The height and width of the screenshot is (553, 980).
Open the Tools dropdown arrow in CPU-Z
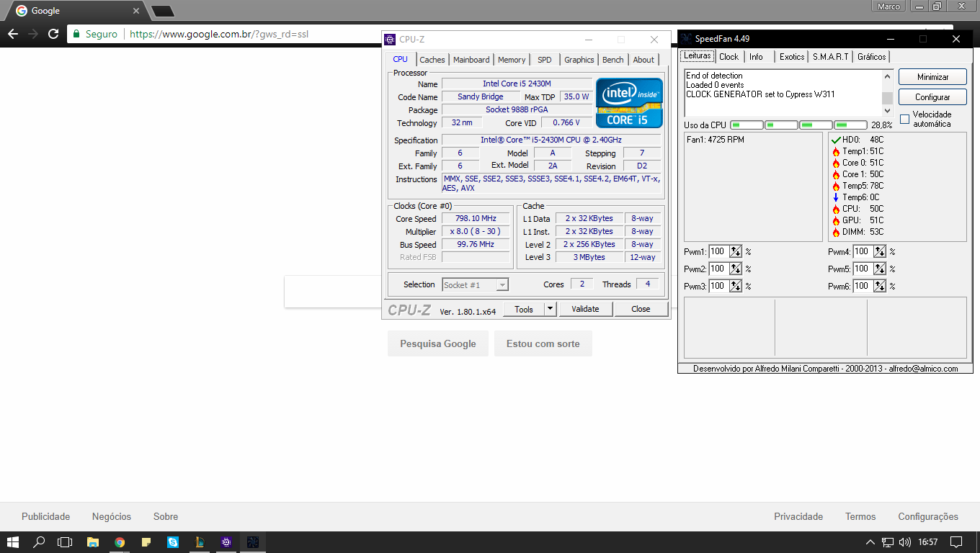click(550, 309)
